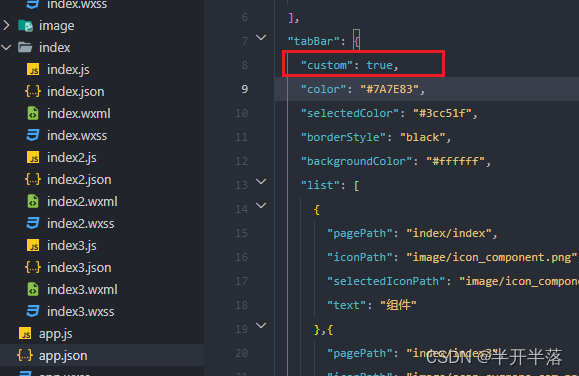Screen dimensions: 579x376
Task: Open index2.js file
Action: pos(72,157)
